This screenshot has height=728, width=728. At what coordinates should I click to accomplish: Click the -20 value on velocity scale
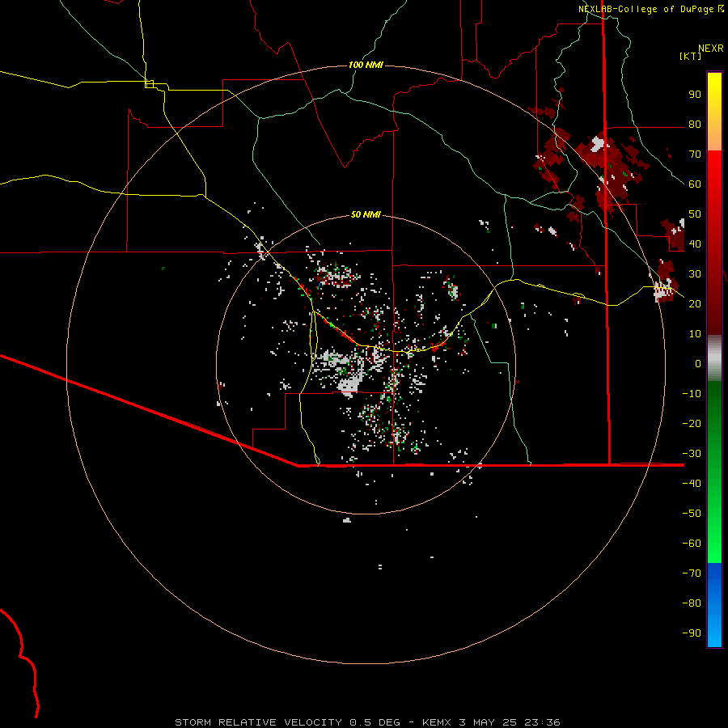pyautogui.click(x=692, y=423)
